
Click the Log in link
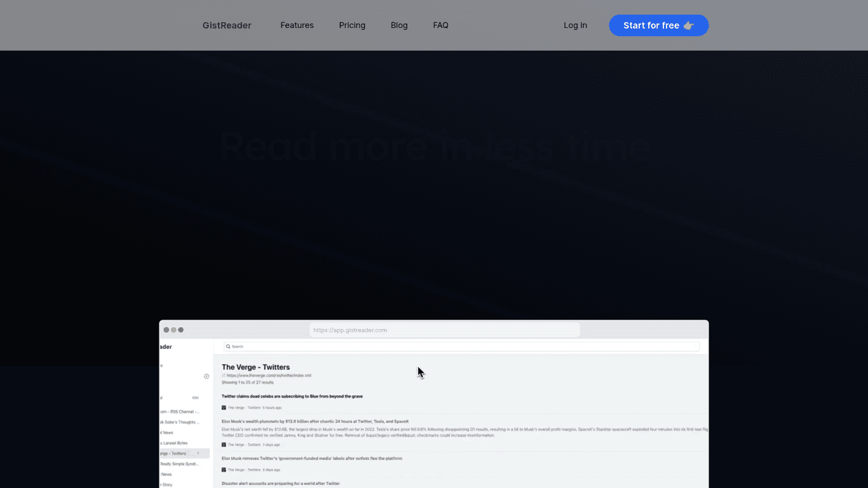tap(575, 25)
